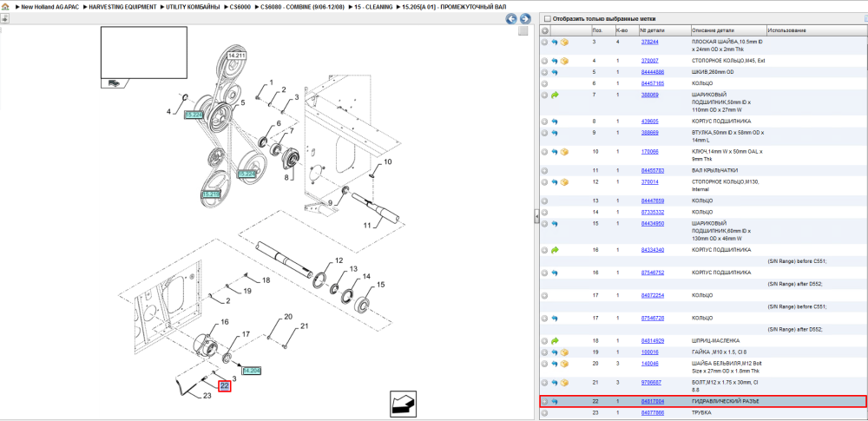Go to next diagram with right arrow

tap(525, 19)
